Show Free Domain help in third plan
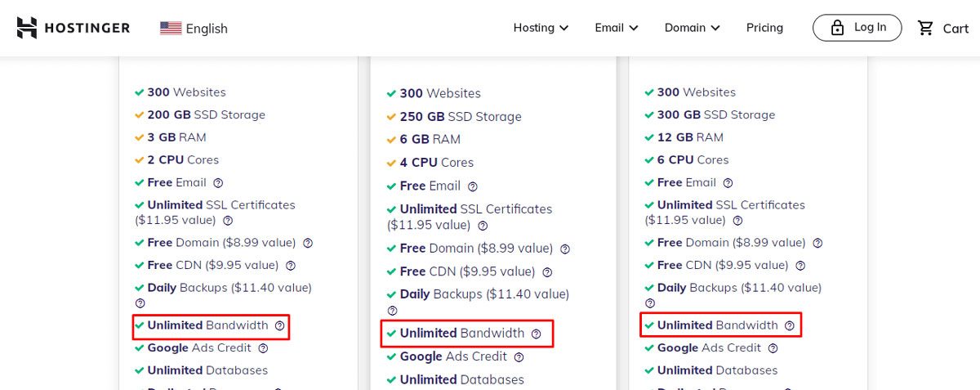 click(x=817, y=243)
